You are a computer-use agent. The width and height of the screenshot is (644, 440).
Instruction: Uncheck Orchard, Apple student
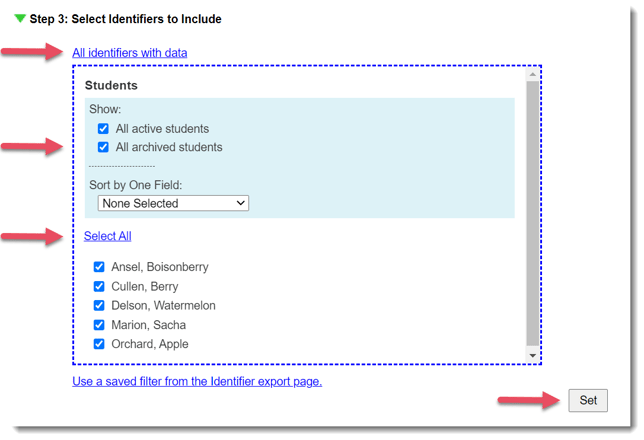tap(99, 344)
